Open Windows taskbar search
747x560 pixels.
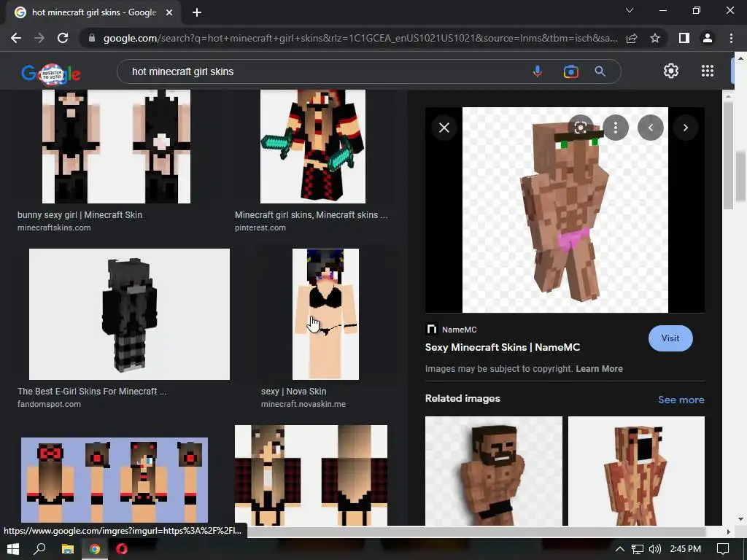pyautogui.click(x=39, y=549)
